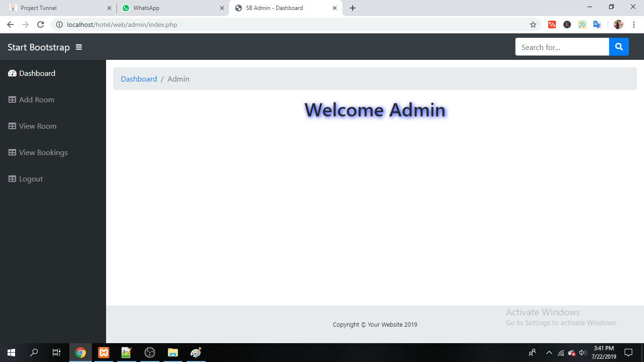Open View Room in the sidebar

(37, 126)
